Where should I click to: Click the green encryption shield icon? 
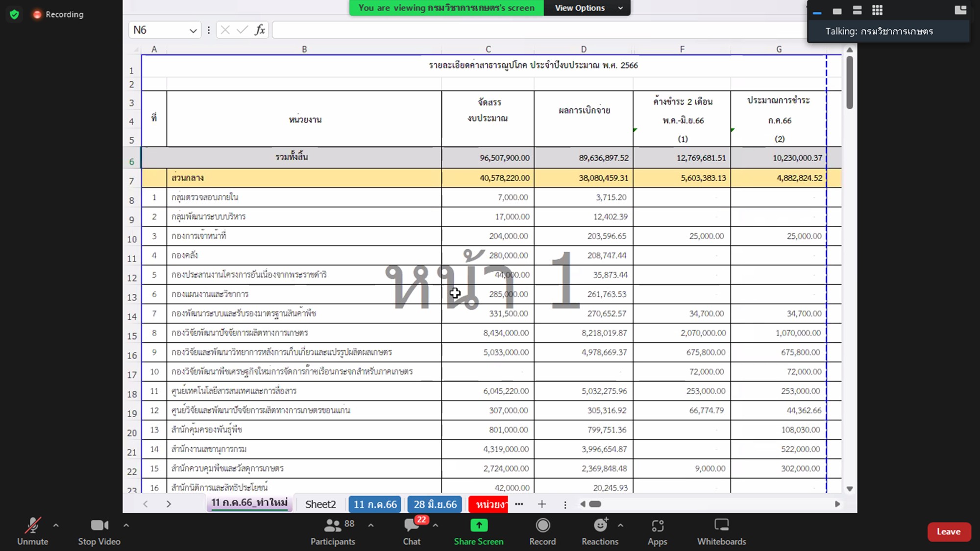click(15, 14)
